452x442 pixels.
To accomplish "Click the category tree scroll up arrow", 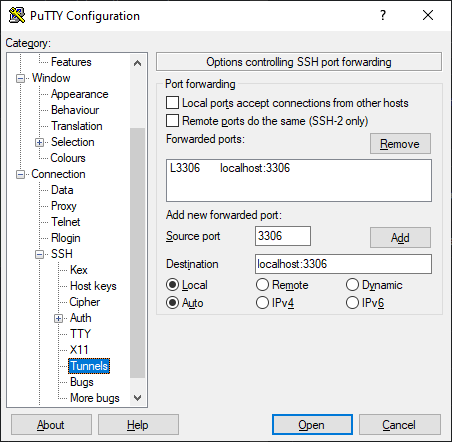I will coord(137,63).
